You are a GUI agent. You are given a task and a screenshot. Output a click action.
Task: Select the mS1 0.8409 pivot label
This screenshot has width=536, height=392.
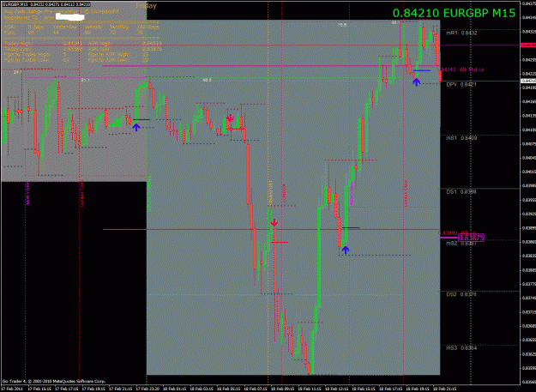click(462, 138)
